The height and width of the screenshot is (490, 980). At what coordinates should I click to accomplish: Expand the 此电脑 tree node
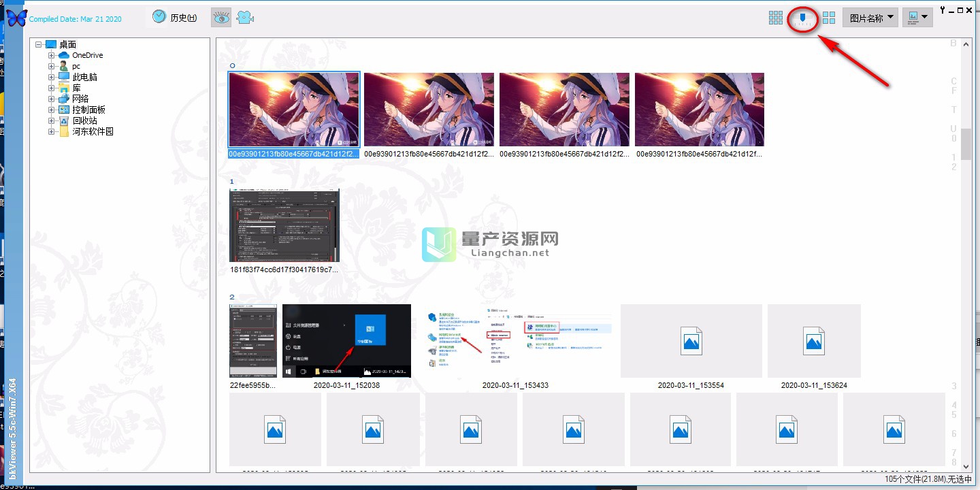pos(52,77)
